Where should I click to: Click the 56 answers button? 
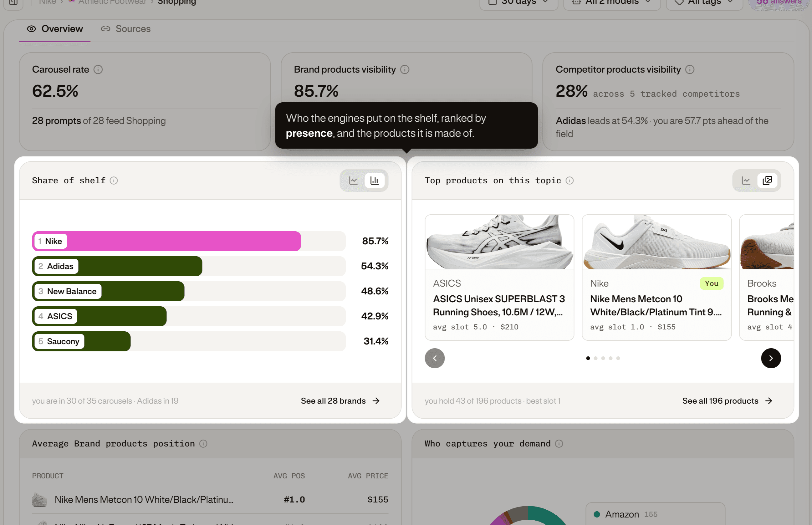tap(779, 3)
